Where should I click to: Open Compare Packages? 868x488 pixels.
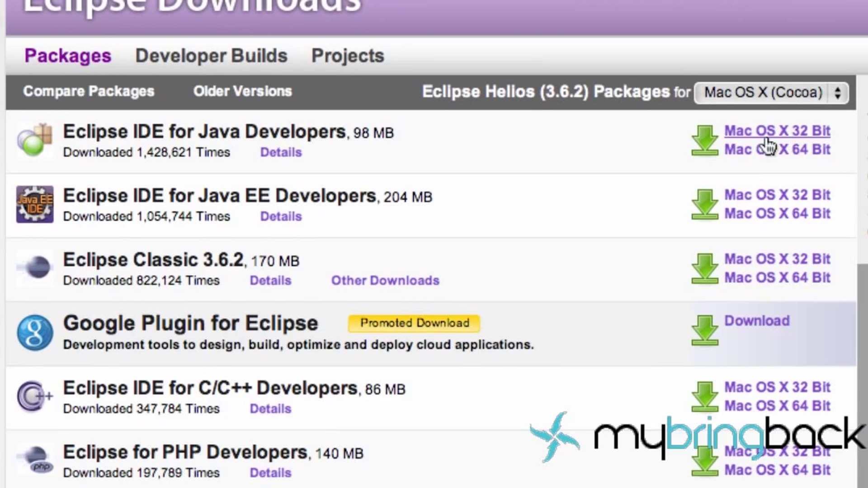tap(89, 91)
